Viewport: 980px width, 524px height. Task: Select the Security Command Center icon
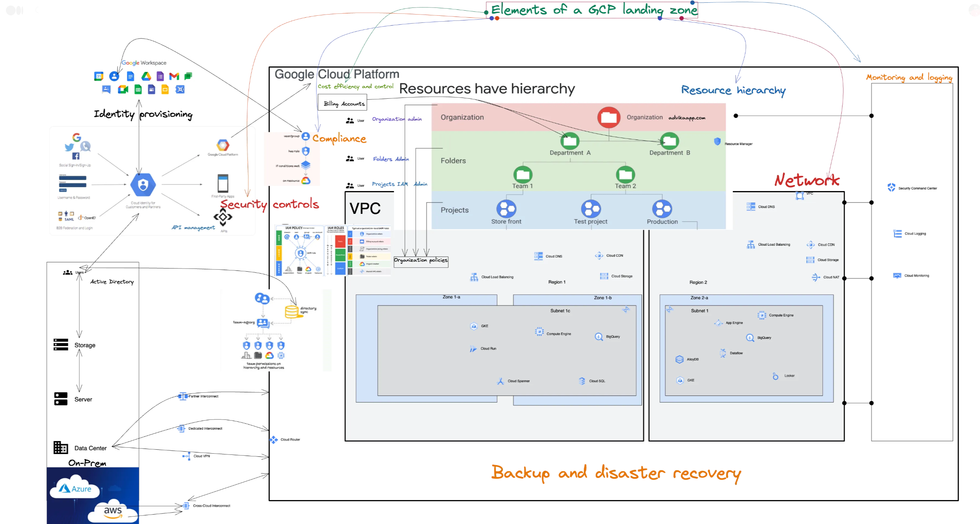pos(891,188)
